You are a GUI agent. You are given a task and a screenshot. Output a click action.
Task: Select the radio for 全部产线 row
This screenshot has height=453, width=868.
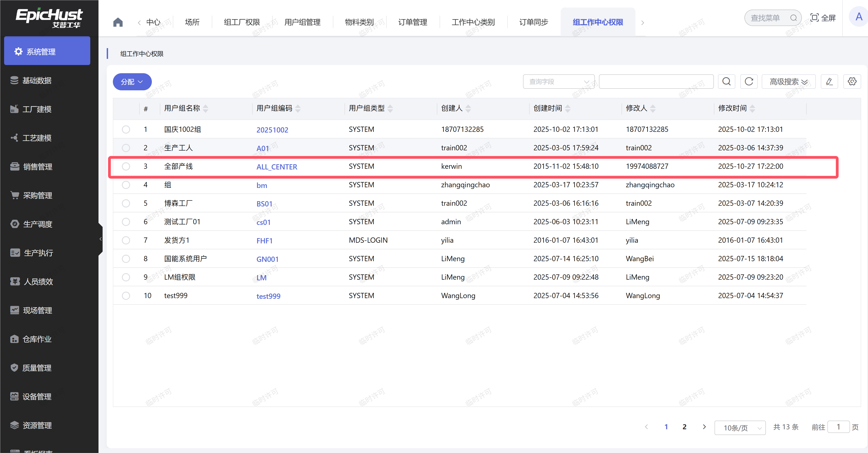126,167
